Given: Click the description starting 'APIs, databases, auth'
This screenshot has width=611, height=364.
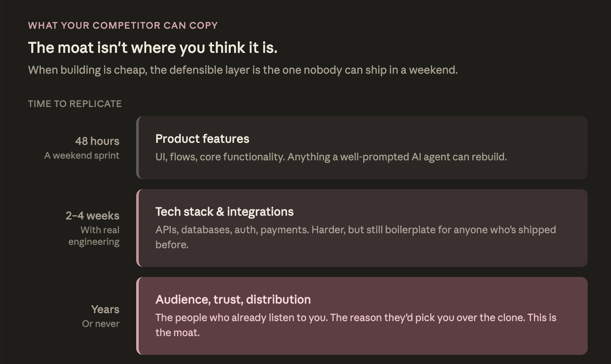Looking at the screenshot, I should pyautogui.click(x=356, y=237).
